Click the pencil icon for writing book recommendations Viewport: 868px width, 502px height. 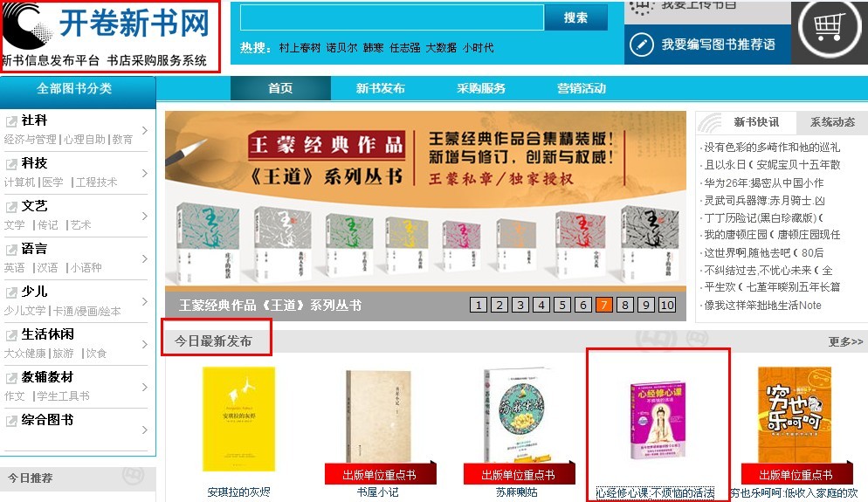pos(642,45)
